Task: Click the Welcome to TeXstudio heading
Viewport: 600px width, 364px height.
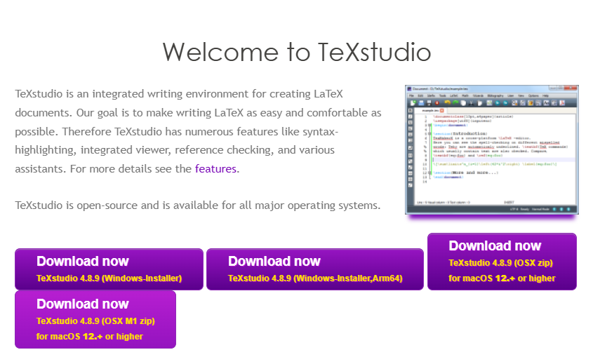Action: tap(296, 52)
